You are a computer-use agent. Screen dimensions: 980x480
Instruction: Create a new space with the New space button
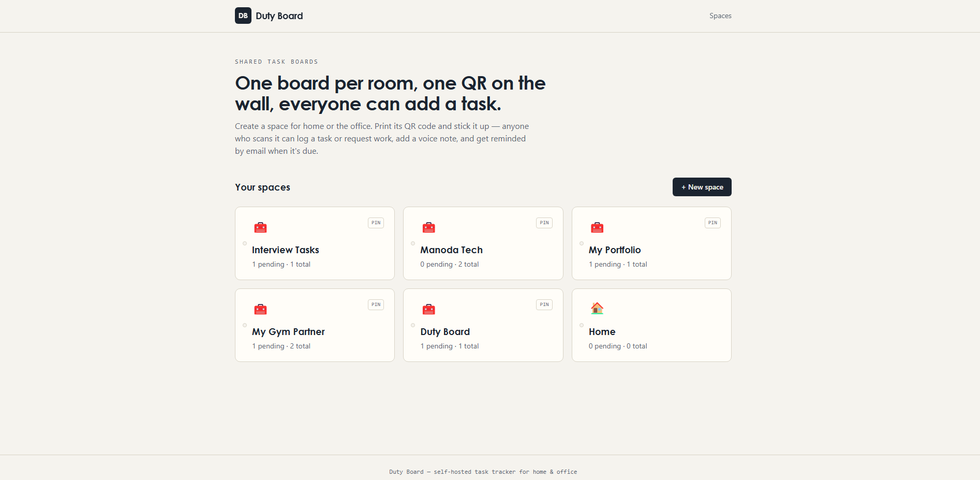(702, 187)
